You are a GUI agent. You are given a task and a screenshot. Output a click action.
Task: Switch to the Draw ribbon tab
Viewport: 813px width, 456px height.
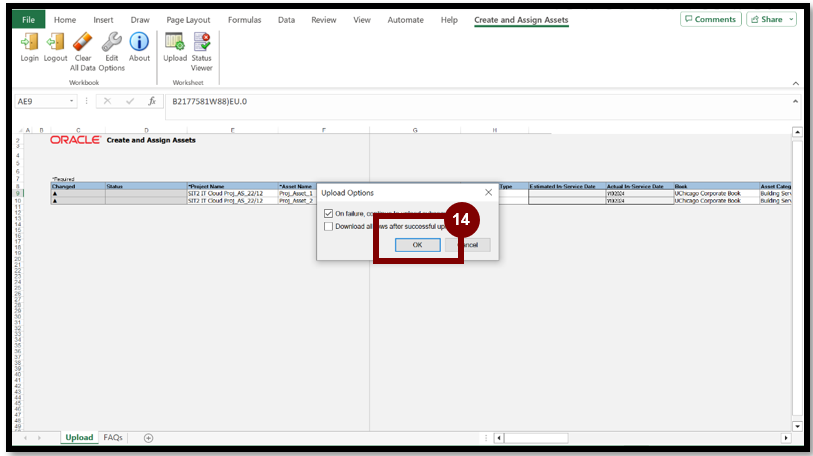pyautogui.click(x=140, y=20)
